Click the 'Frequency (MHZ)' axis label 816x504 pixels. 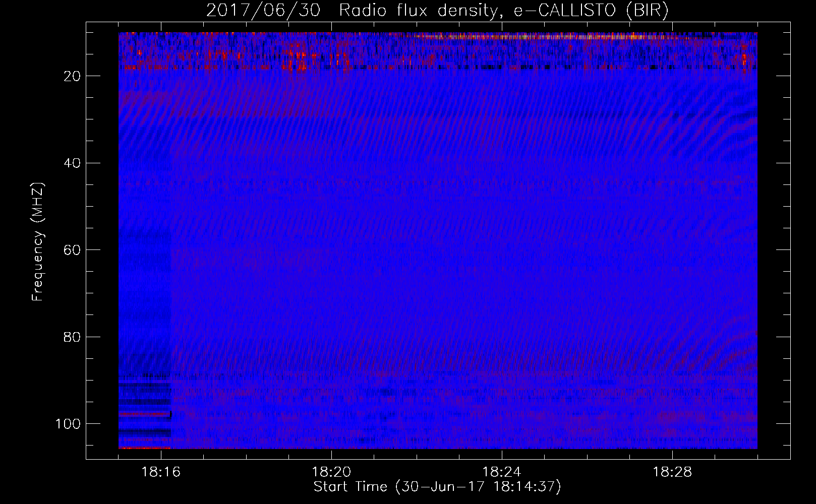[38, 242]
